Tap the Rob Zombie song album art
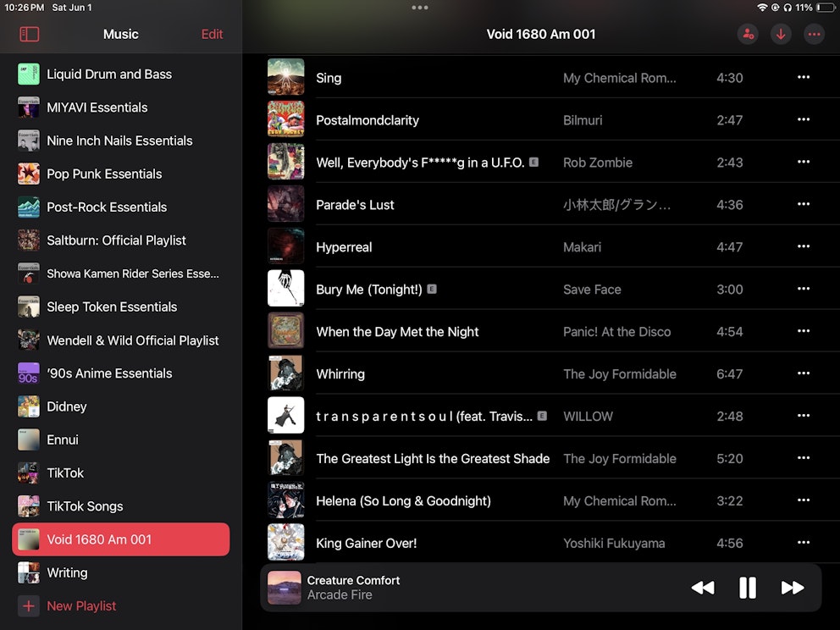This screenshot has height=630, width=840. (285, 162)
